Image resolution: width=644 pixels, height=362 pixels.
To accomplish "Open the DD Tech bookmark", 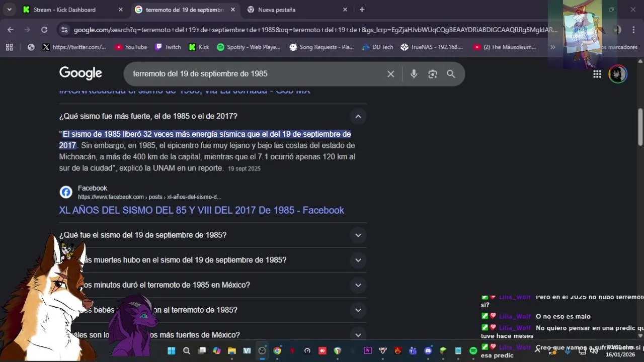I will click(377, 47).
